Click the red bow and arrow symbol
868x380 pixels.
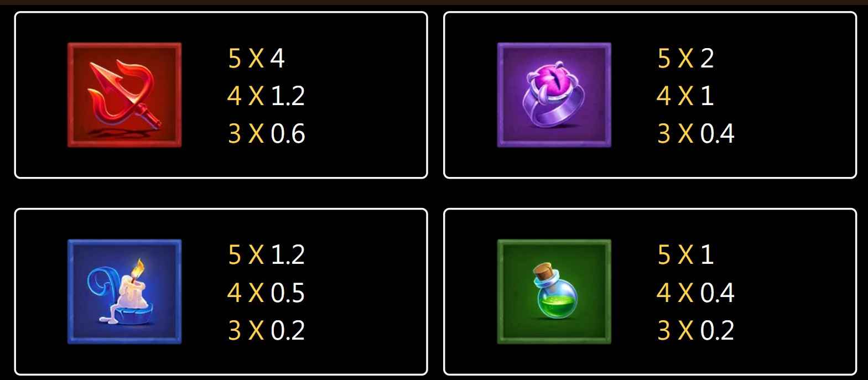coord(124,95)
